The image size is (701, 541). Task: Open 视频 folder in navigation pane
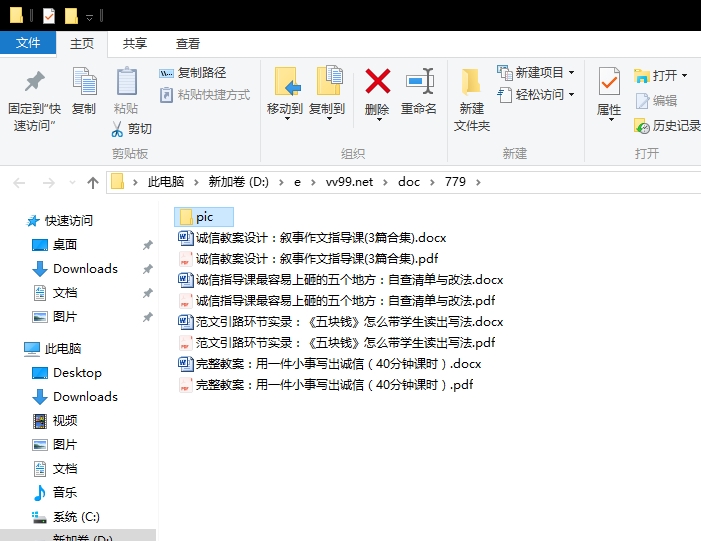(55, 421)
